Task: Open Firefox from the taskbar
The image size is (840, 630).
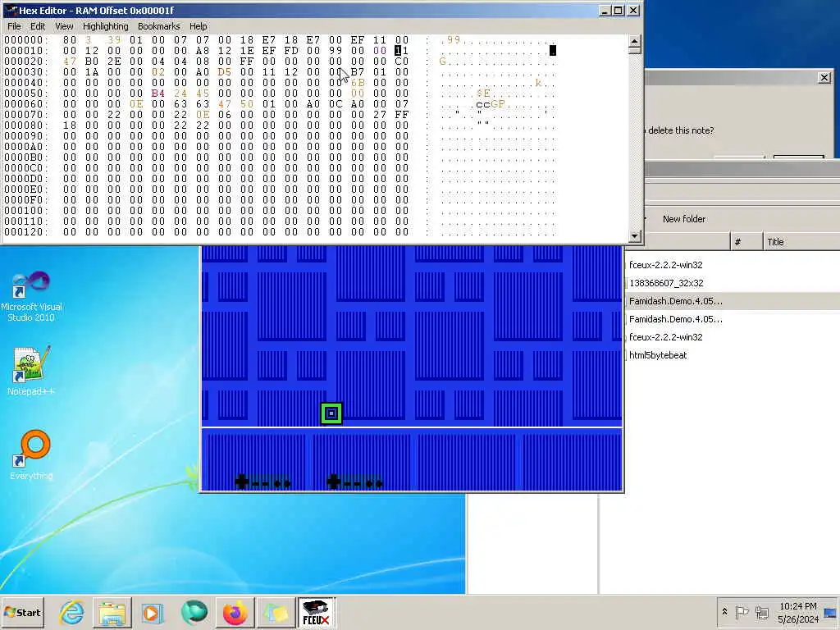Action: coord(235,612)
